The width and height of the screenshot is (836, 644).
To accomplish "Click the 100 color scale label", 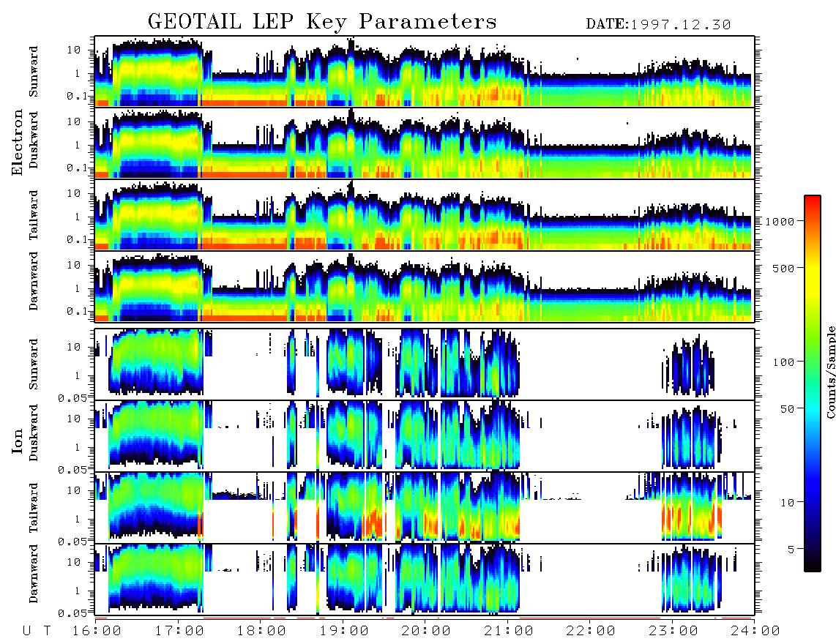I will (783, 362).
